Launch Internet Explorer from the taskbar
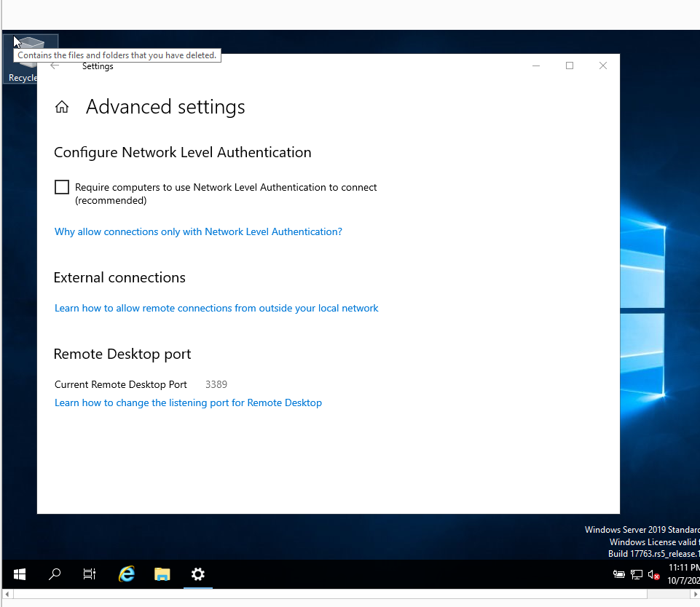Viewport: 700px width, 607px height. pos(127,574)
